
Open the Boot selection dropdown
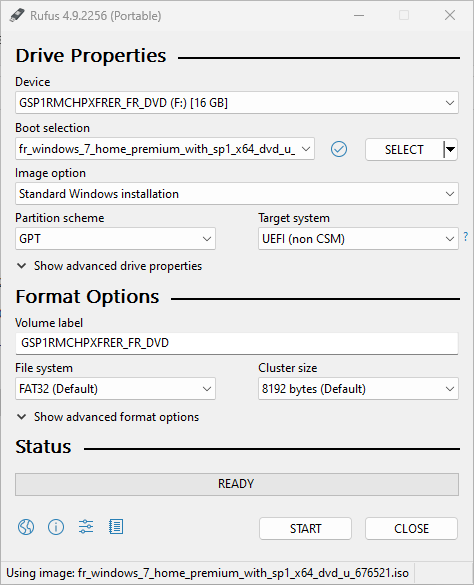point(165,149)
